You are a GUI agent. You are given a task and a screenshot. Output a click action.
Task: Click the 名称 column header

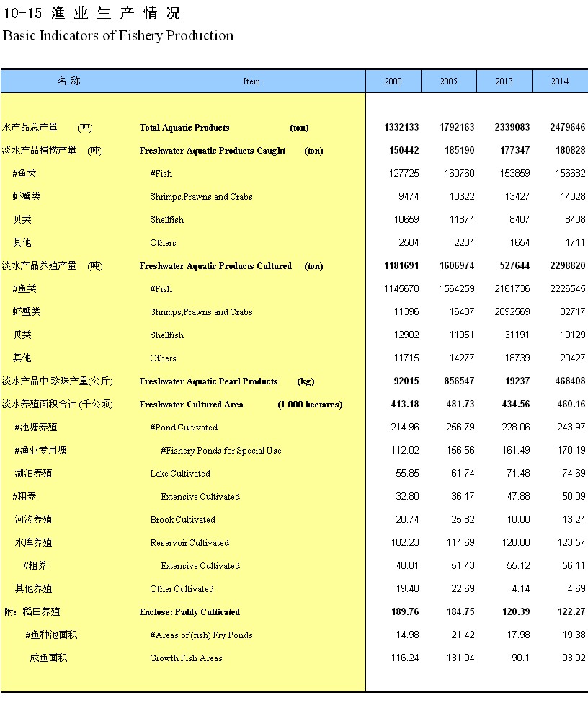pos(69,81)
